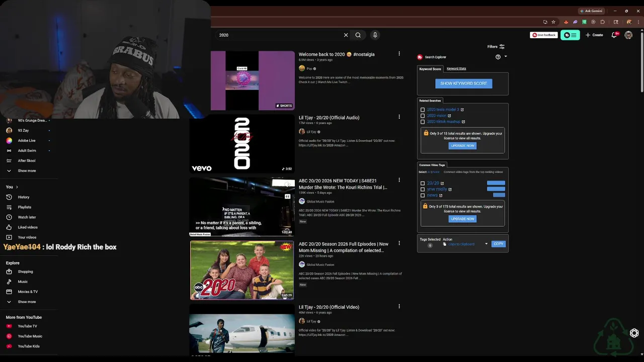Screen dimensions: 644x362
Task: Open the Chrome three-dot menu
Action: point(637,22)
